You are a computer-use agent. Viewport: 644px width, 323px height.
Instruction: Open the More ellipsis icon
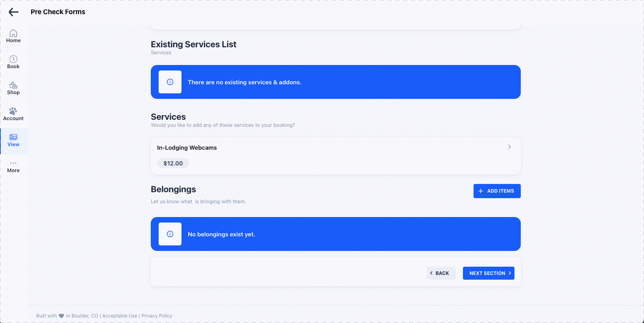(x=13, y=163)
